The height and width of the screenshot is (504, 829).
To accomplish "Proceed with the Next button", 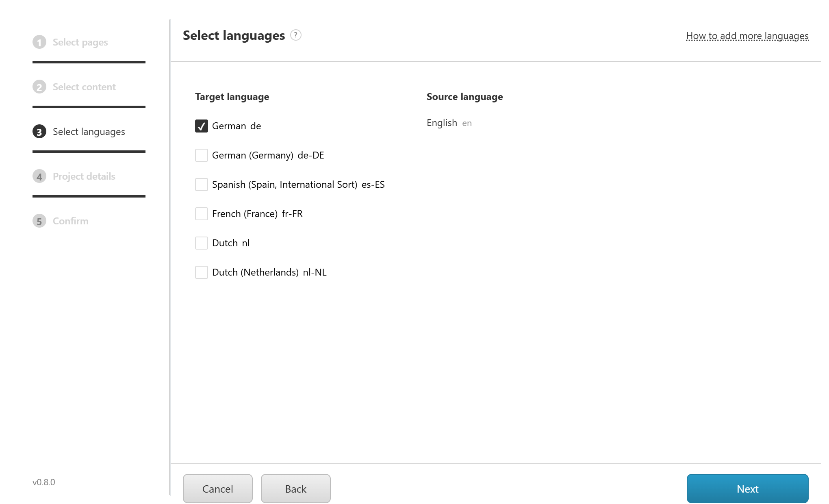I will [748, 489].
